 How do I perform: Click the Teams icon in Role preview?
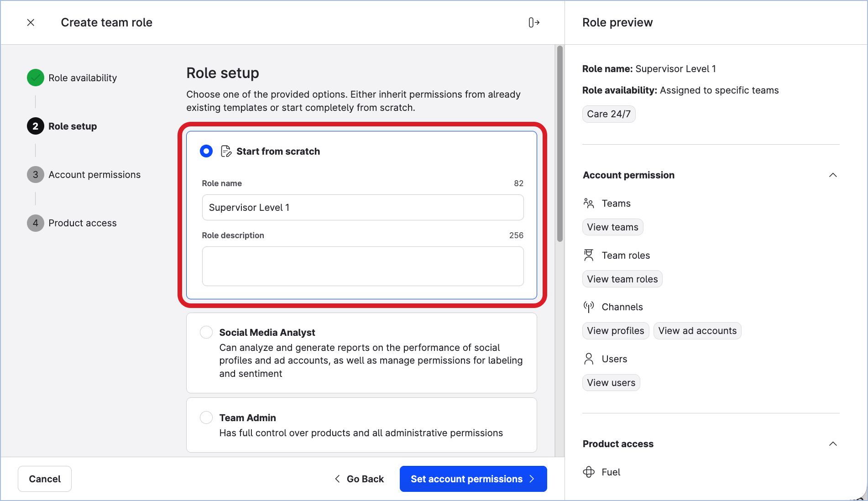coord(589,204)
